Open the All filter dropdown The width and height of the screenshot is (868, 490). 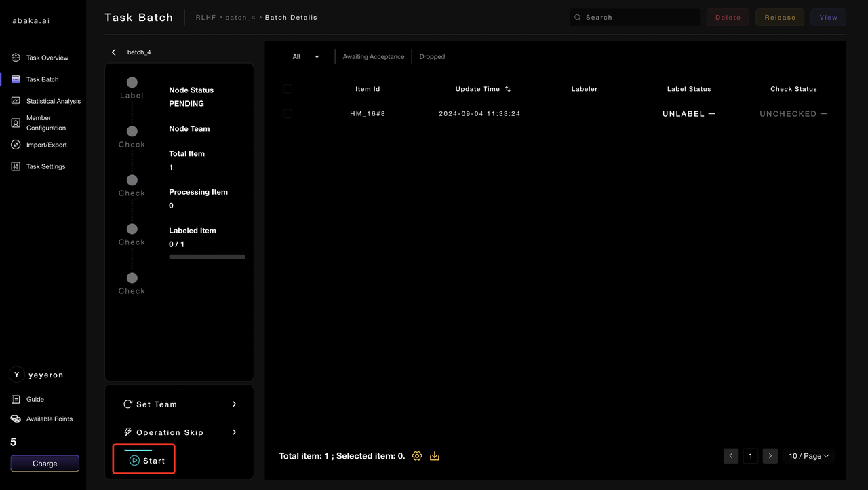[x=306, y=57]
